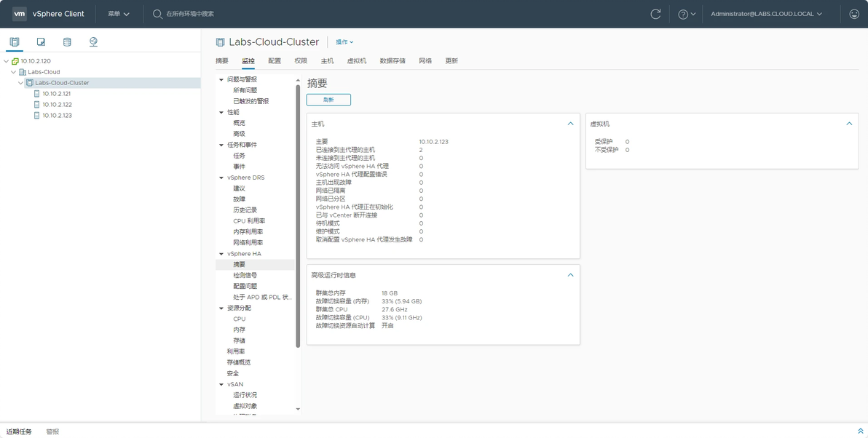Viewport: 868px width, 438px height.
Task: Collapse the vSAN section
Action: 221,384
